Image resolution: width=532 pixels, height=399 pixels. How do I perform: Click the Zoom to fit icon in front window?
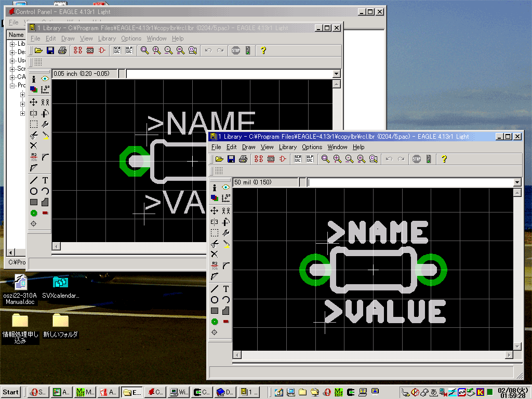click(326, 159)
